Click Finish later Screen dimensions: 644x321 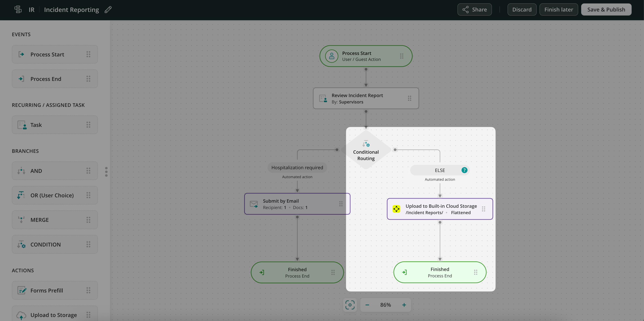point(559,10)
